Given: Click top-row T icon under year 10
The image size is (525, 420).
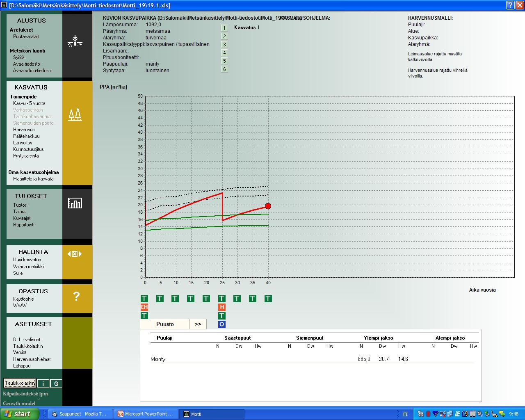Looking at the screenshot, I should coord(175,299).
